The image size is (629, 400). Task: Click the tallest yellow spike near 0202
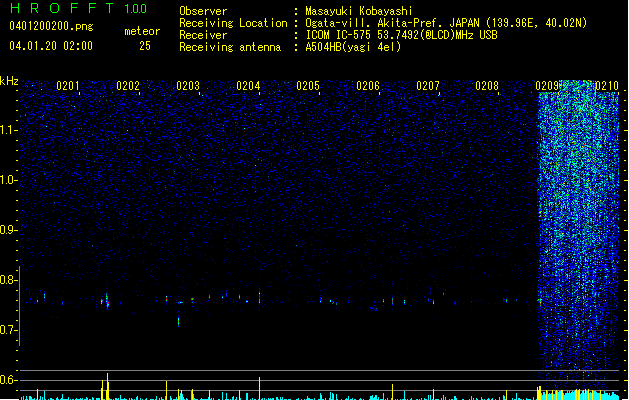point(107,386)
